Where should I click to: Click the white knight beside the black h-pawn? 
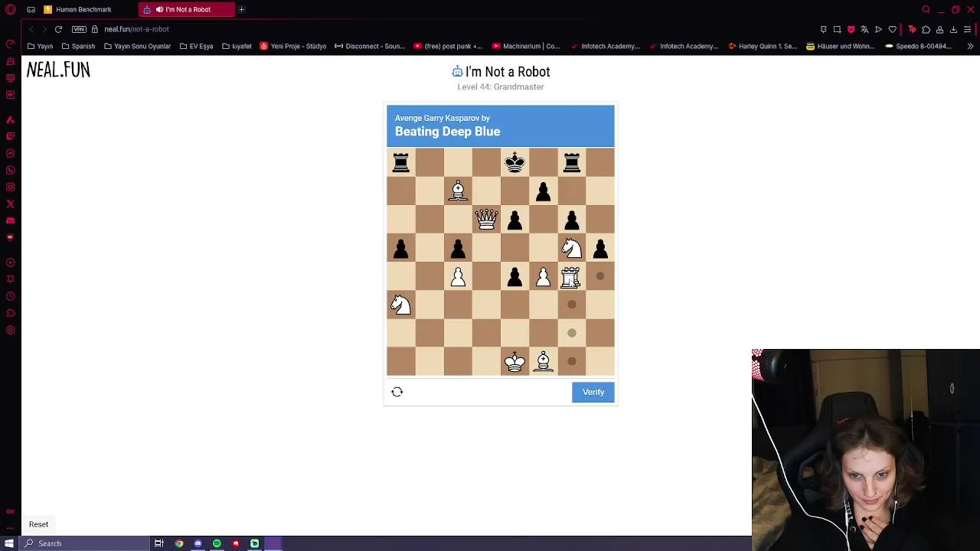pos(571,248)
